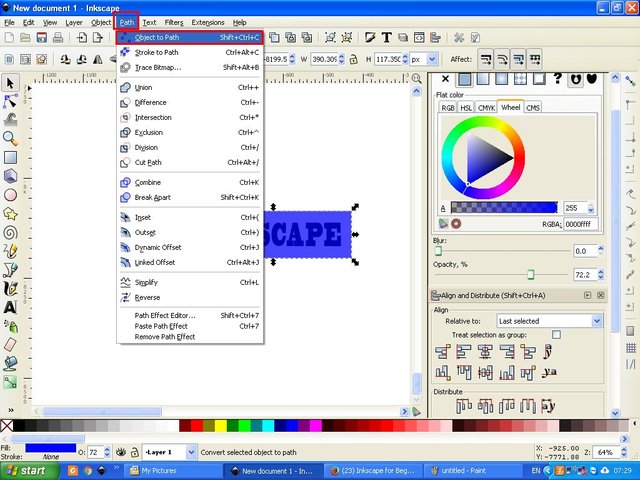
Task: Click the Windows start button
Action: pos(30,471)
